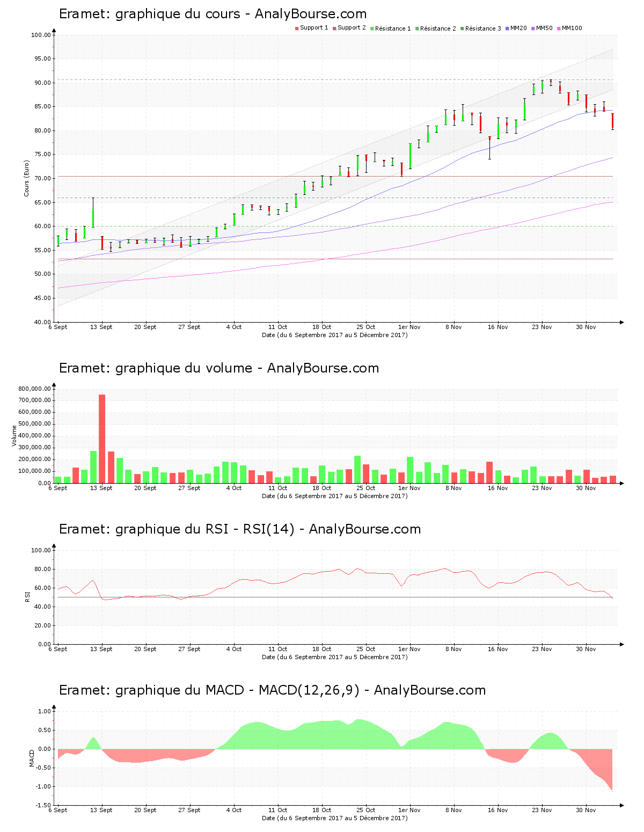Click the 'graphique du RSI - RSI(14)' title
The width and height of the screenshot is (644, 832).
(205, 529)
